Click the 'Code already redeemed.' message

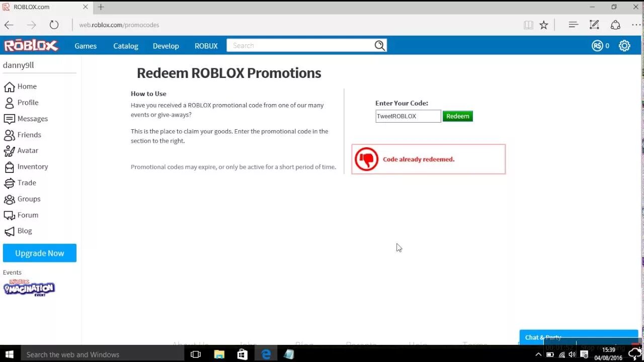point(419,159)
